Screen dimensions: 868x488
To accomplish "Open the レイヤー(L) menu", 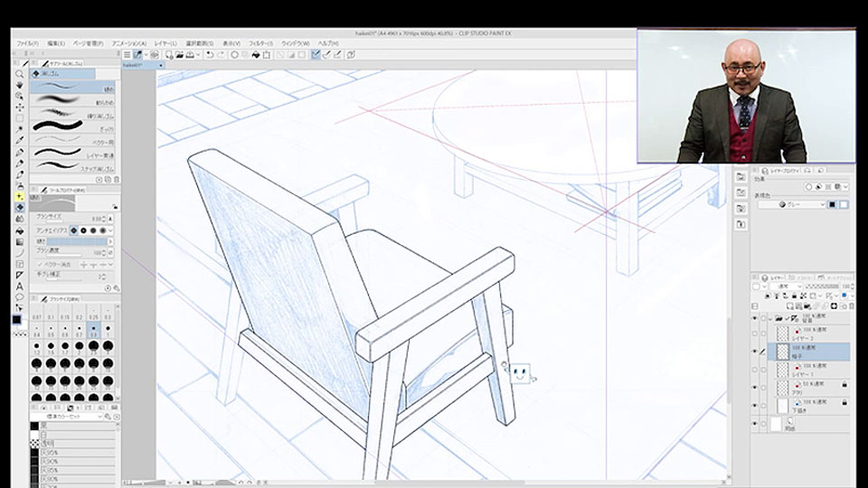I will [x=165, y=43].
